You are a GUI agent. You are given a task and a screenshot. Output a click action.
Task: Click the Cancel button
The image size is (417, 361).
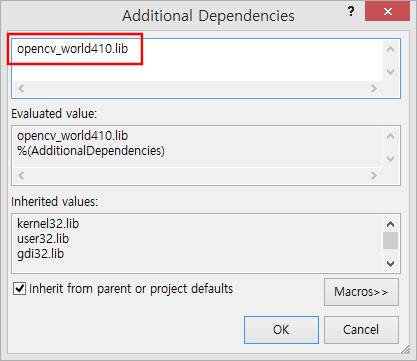click(361, 330)
